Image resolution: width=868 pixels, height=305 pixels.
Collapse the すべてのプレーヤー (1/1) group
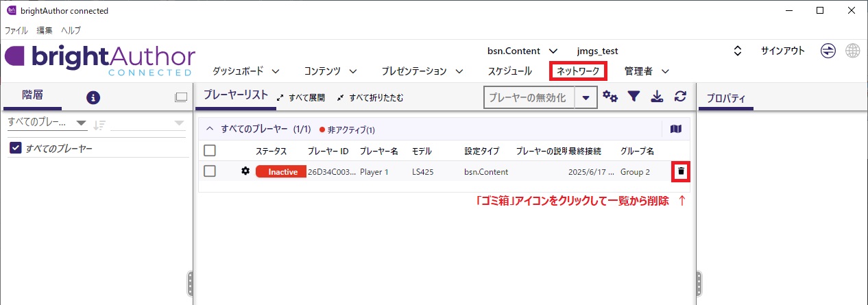210,129
